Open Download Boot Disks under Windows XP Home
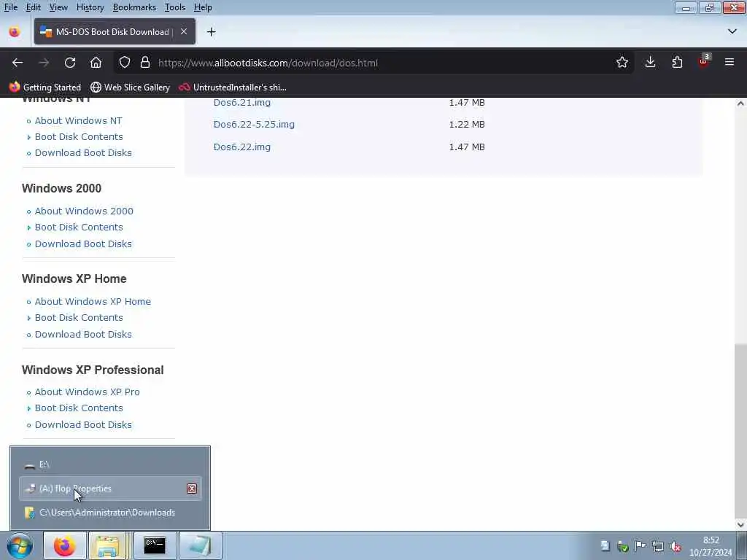This screenshot has height=560, width=747. coord(83,334)
